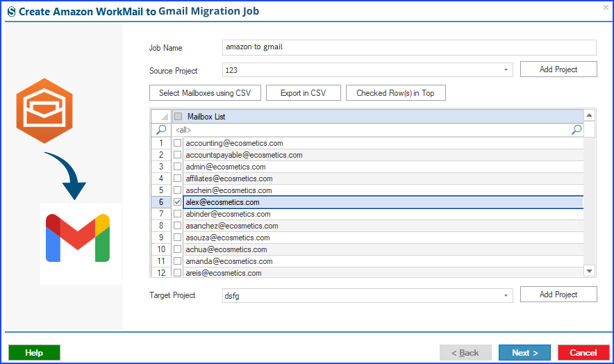Close the migration job dialog

coord(606,7)
